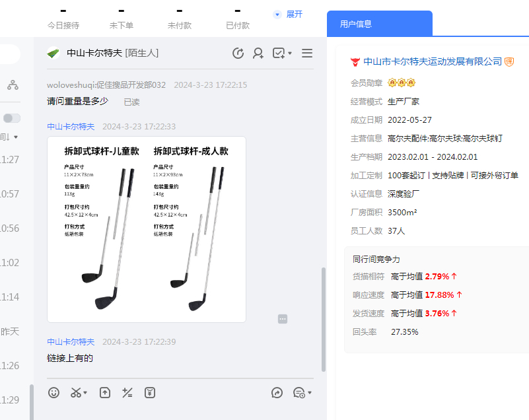Image resolution: width=529 pixels, height=420 pixels.
Task: Click the emoji smiley icon
Action: click(x=54, y=393)
